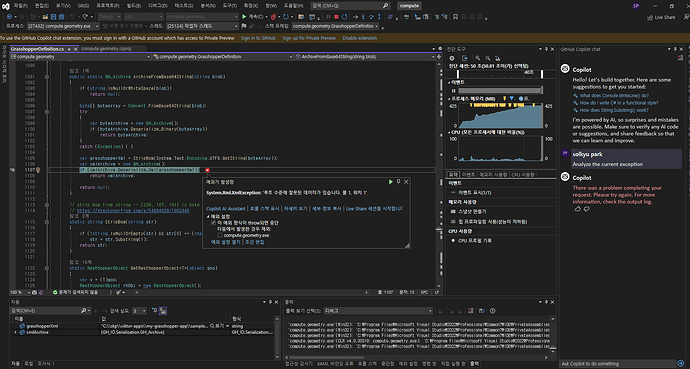Open the diagnostic tools settings gear
The width and height of the screenshot is (690, 369).
[x=451, y=58]
